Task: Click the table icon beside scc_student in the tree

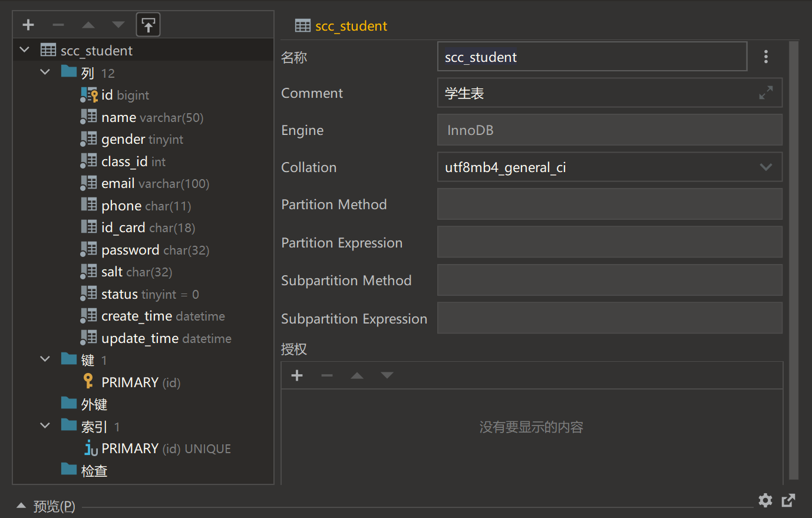Action: point(48,50)
